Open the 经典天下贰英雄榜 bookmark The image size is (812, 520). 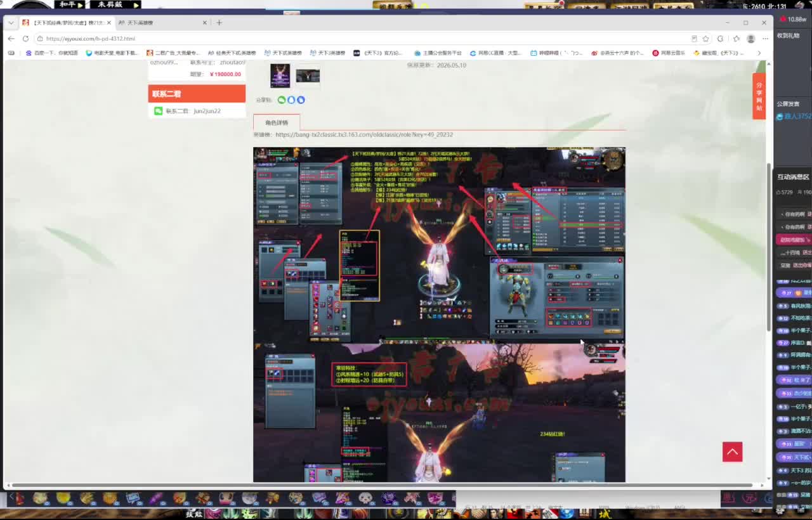pyautogui.click(x=232, y=53)
